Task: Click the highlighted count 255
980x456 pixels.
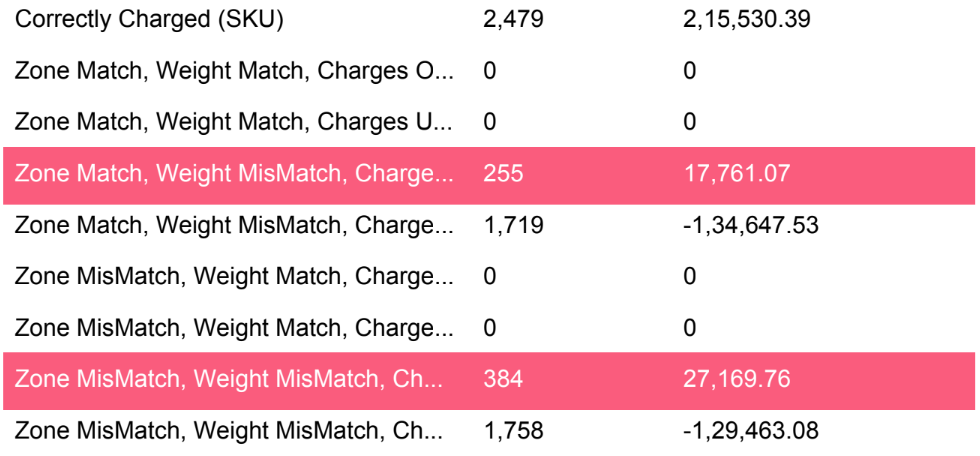Action: click(502, 173)
